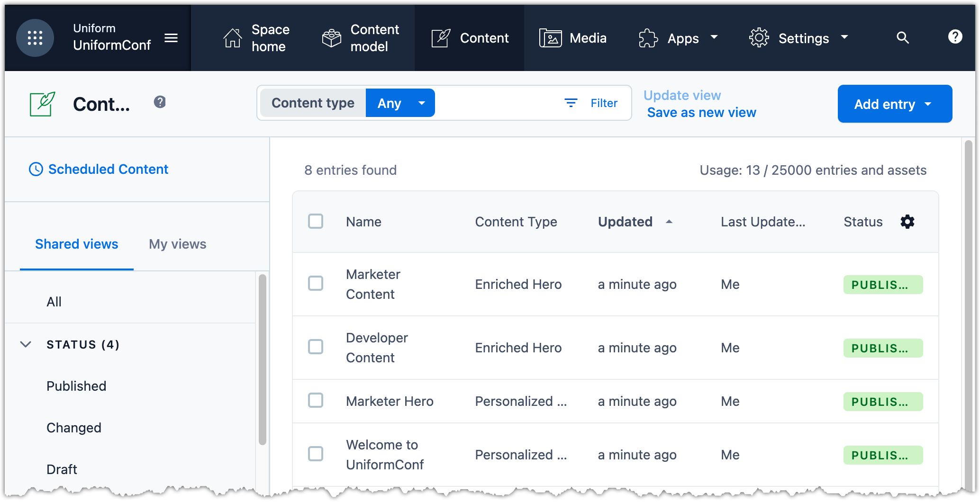
Task: Open the app switcher grid icon
Action: (35, 38)
